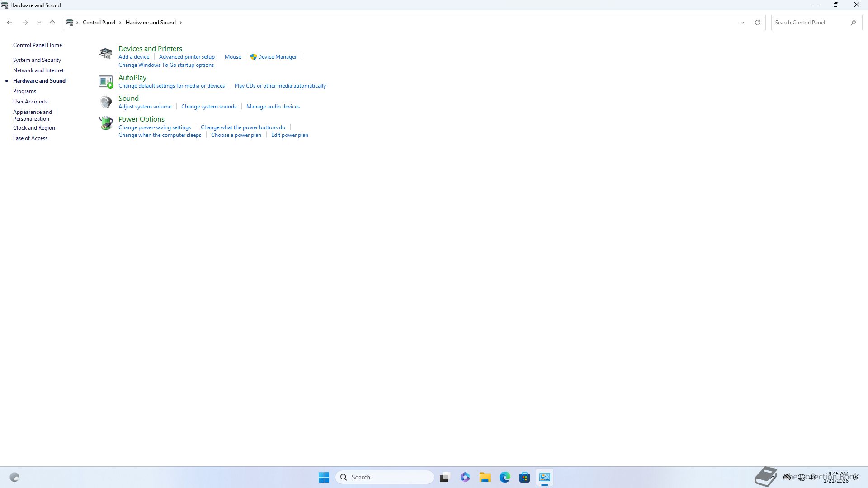Click the Devices and Printers icon
The image size is (868, 488).
point(106,53)
